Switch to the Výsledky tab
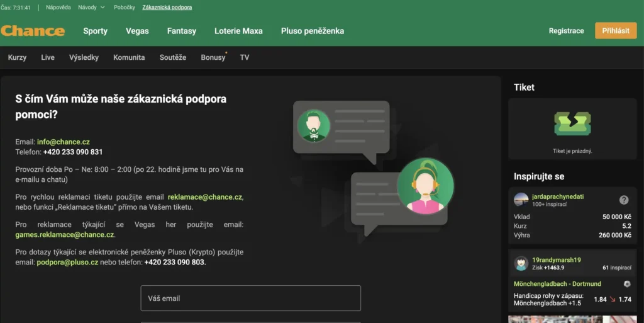This screenshot has width=644, height=323. (x=84, y=57)
